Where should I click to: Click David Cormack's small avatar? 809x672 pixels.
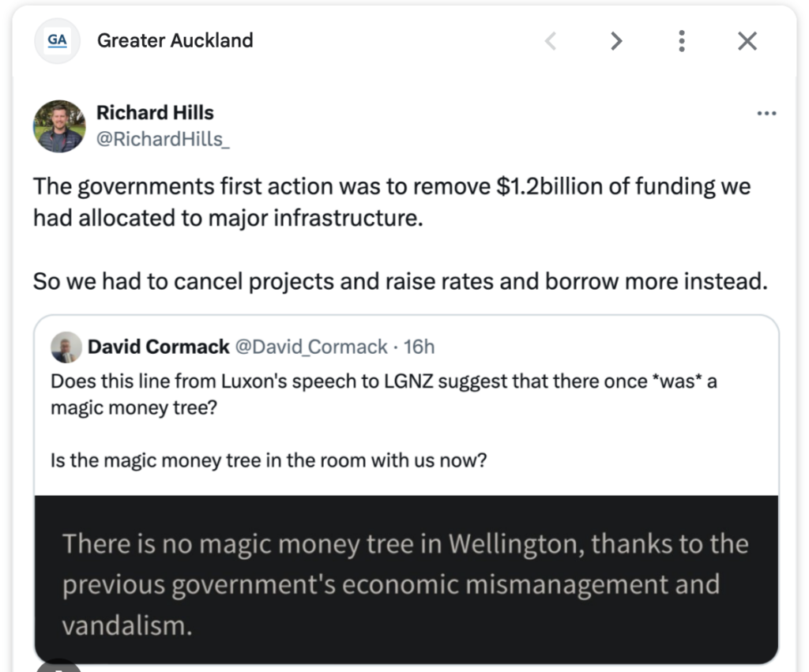[x=66, y=347]
